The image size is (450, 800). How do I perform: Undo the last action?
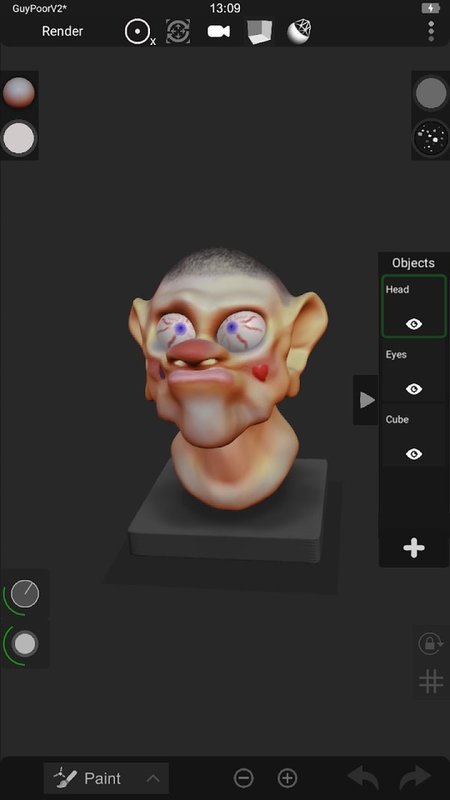click(x=363, y=779)
